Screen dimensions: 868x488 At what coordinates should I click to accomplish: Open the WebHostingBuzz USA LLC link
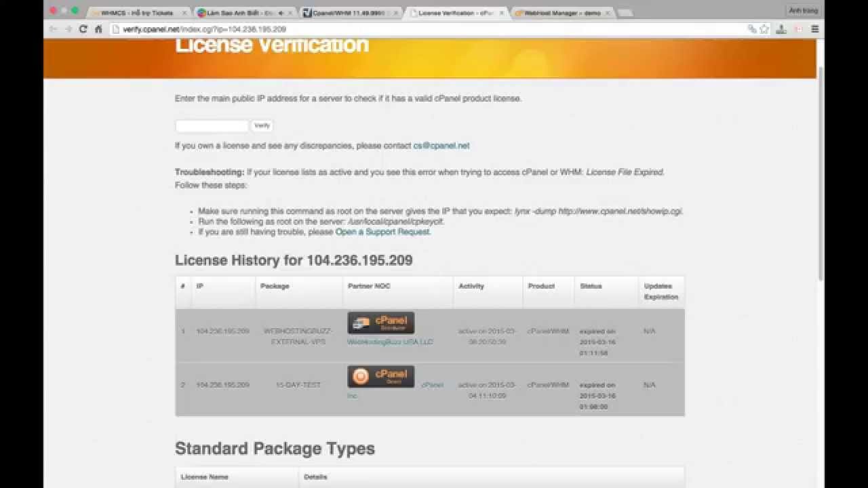(390, 342)
